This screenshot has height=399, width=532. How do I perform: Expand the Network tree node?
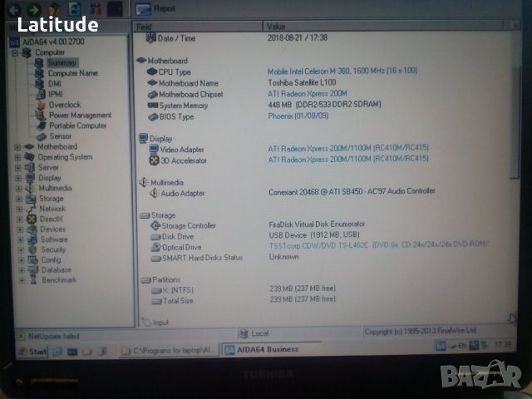click(19, 209)
